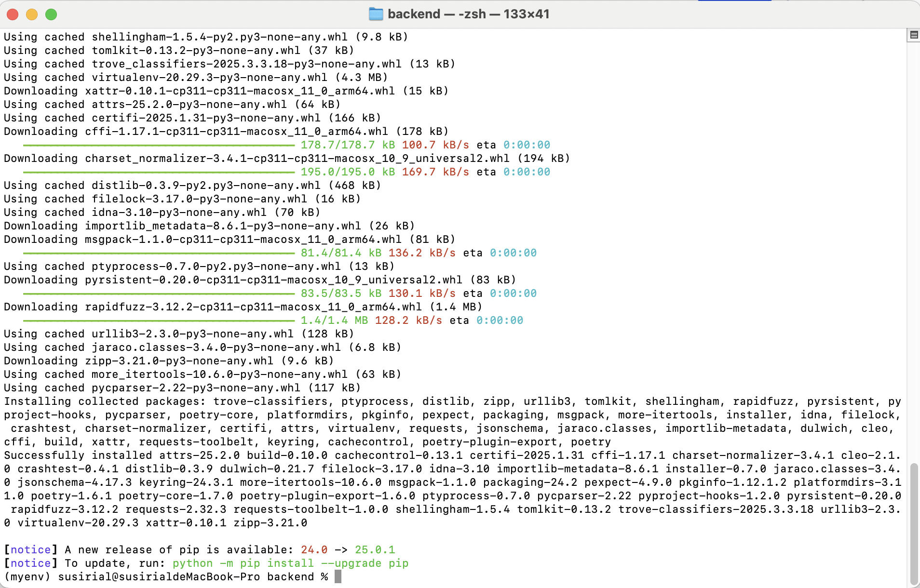Viewport: 920px width, 588px height.
Task: Click the urllib3-2.3.0 wheel filename
Action: tap(192, 334)
